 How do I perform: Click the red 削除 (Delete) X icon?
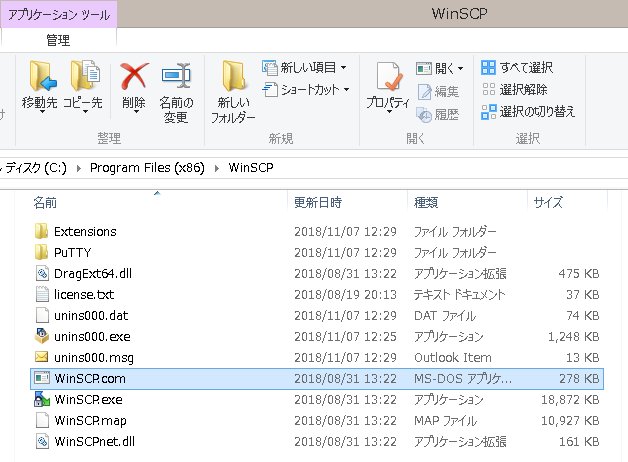134,76
